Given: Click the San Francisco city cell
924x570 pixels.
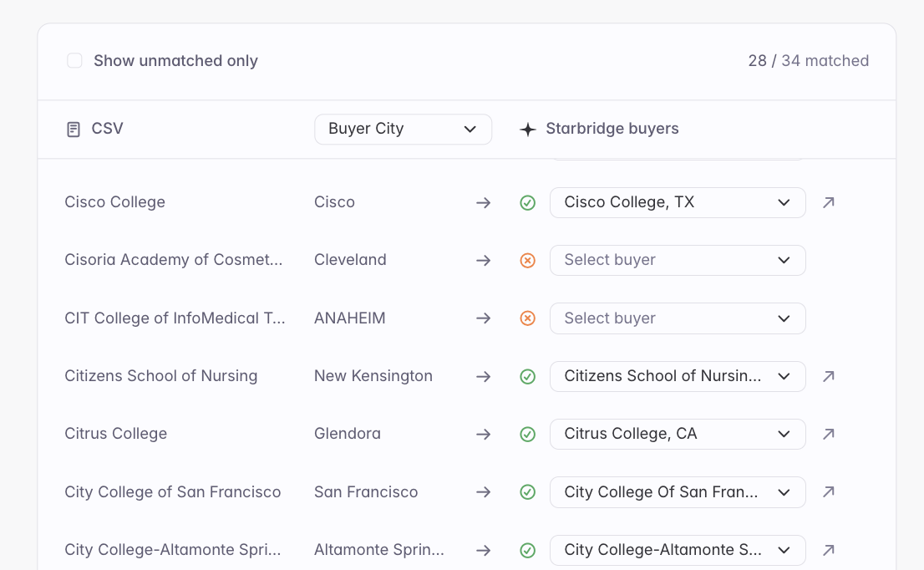Looking at the screenshot, I should tap(366, 492).
